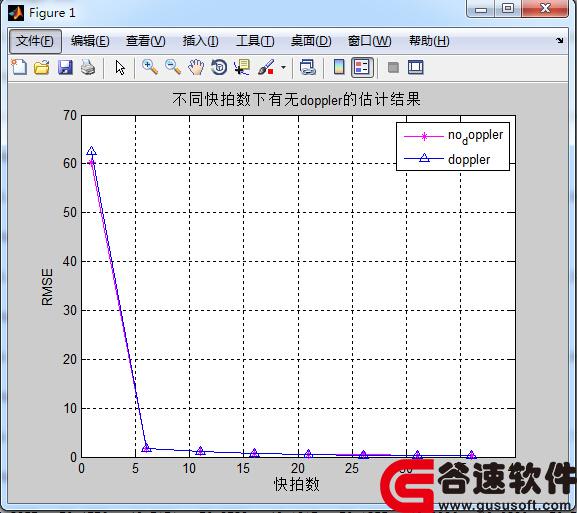This screenshot has width=577, height=513.
Task: Select the Data Cursor tool
Action: pos(242,67)
